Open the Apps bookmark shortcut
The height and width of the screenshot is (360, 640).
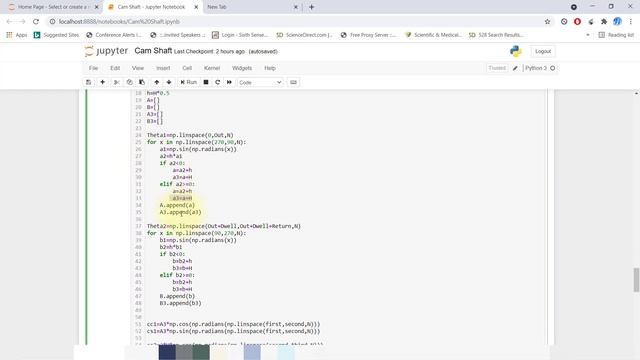click(x=17, y=35)
